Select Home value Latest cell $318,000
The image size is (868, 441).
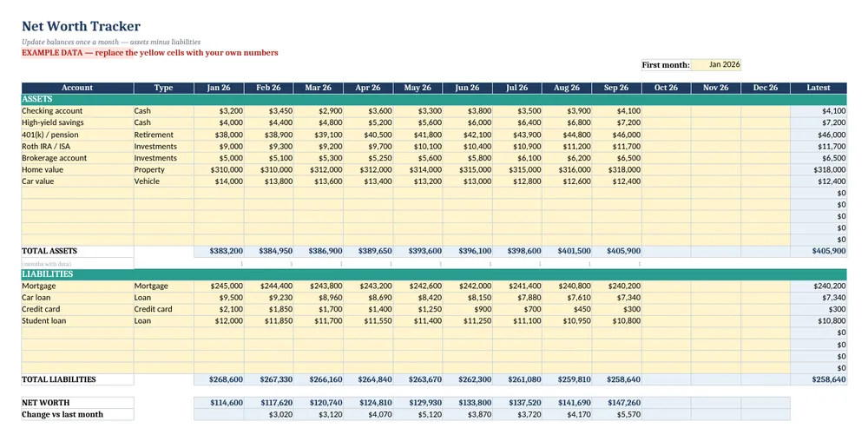click(x=819, y=170)
